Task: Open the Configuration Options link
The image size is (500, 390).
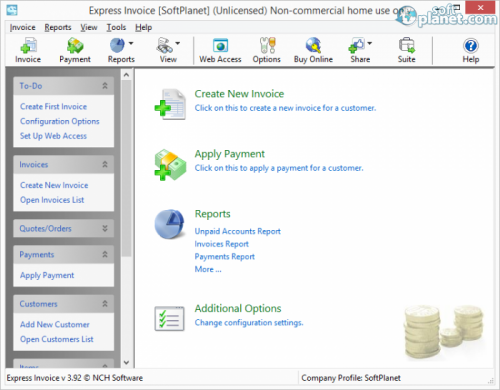Action: (60, 121)
